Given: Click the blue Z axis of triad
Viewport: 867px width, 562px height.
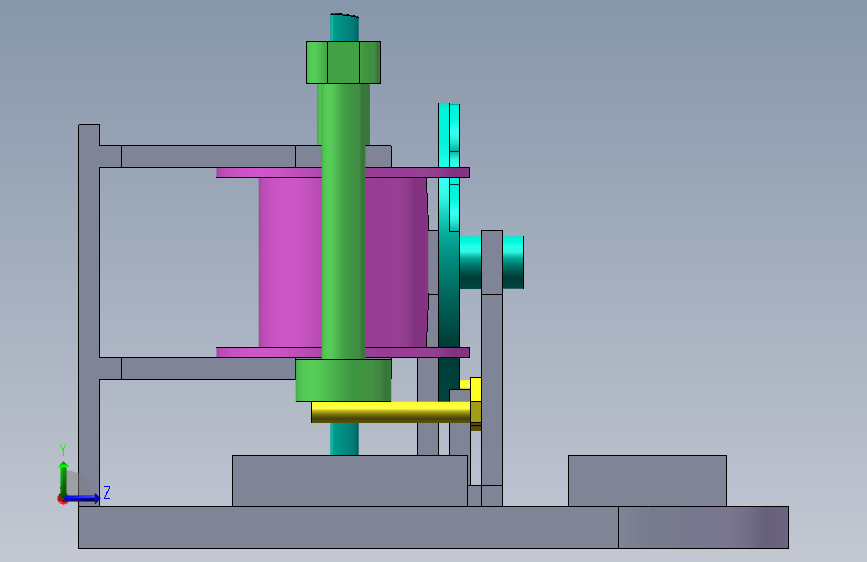Looking at the screenshot, I should (x=83, y=498).
